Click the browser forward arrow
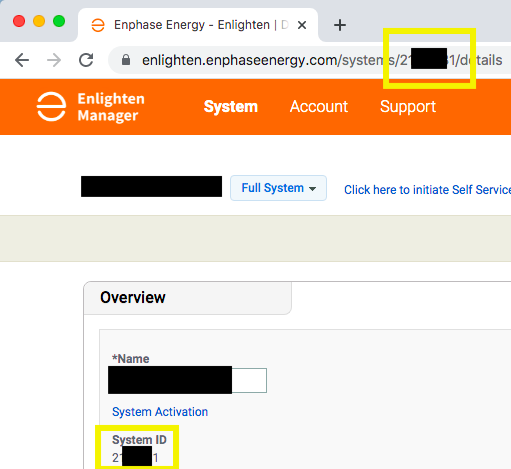Screen dimensions: 511x469 pyautogui.click(x=54, y=60)
